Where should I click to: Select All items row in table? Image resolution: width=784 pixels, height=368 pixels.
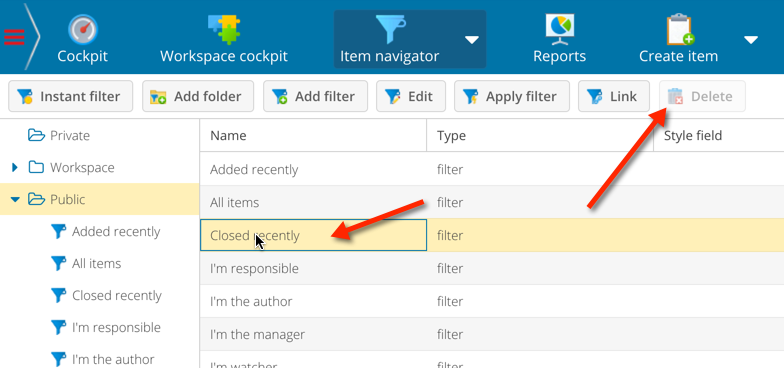coord(492,202)
